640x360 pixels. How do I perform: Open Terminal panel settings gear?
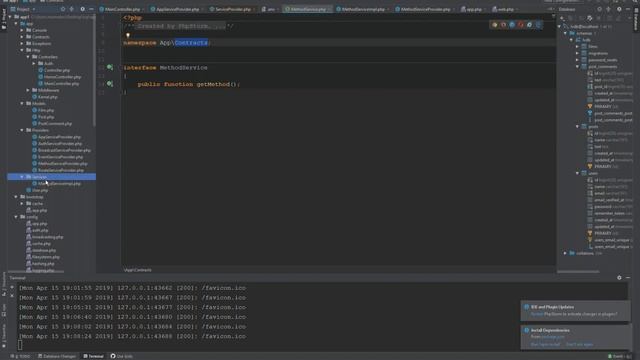coord(619,278)
